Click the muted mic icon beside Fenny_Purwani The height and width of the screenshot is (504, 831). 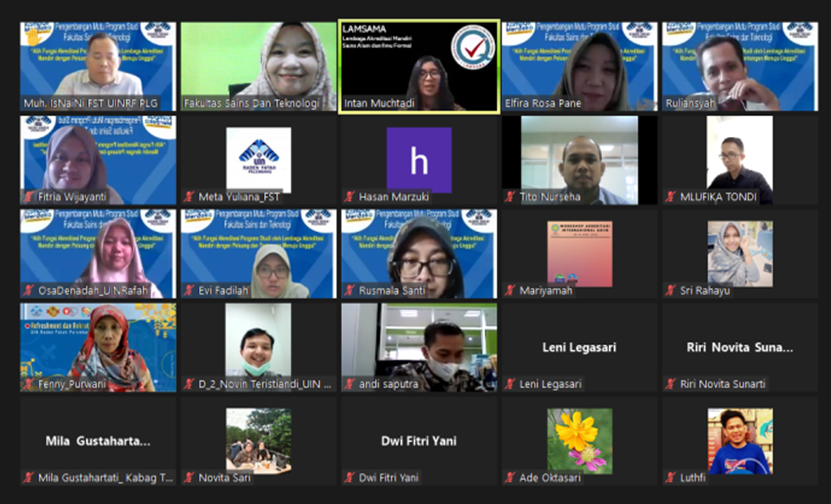(x=28, y=384)
